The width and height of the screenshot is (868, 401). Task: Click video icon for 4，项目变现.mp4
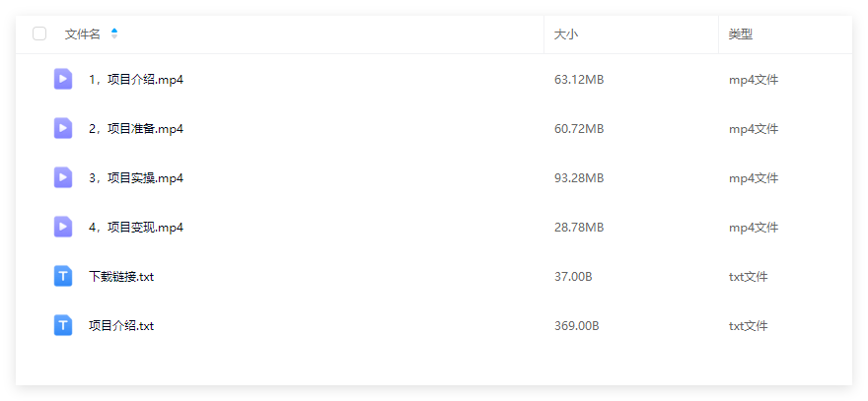coord(62,227)
